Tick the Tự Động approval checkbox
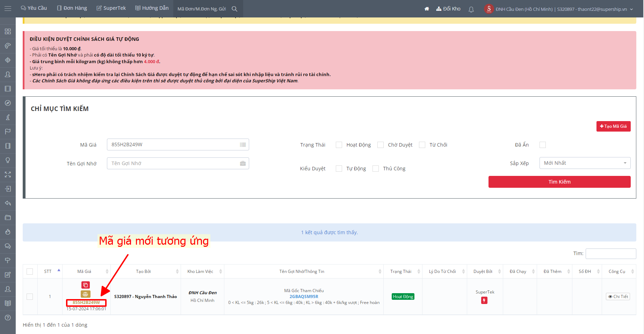The height and width of the screenshot is (334, 644). tap(339, 169)
